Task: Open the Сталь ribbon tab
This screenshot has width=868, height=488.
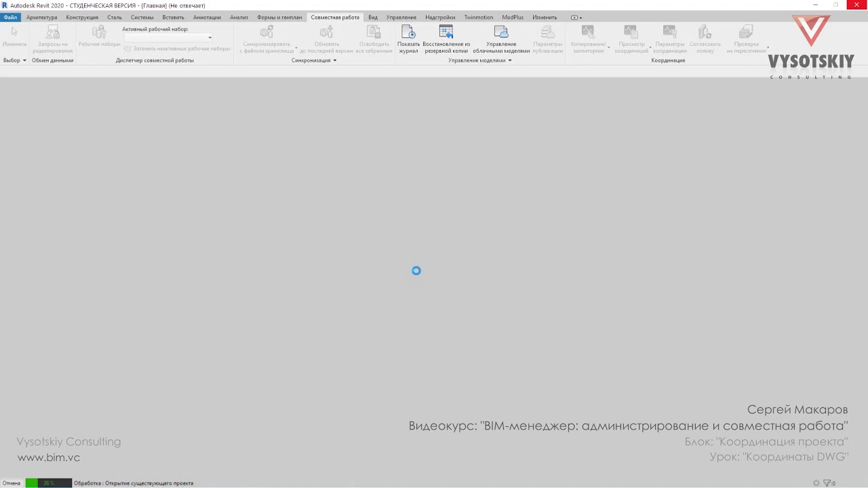Action: [115, 17]
